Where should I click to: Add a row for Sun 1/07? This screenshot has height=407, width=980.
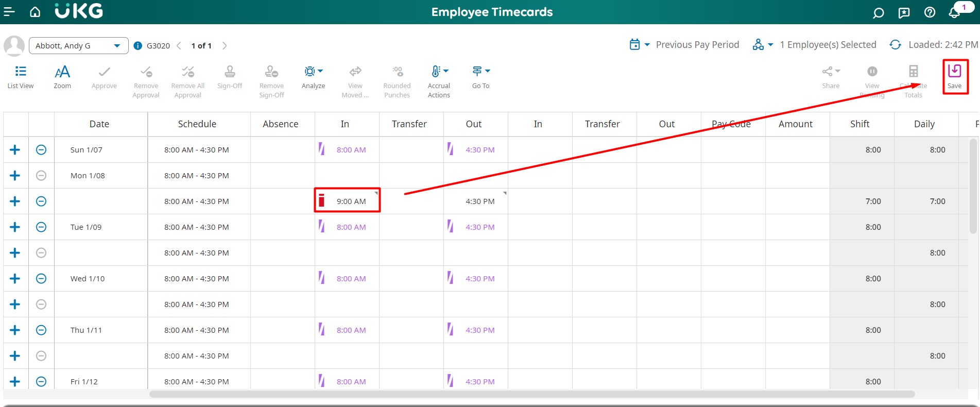pyautogui.click(x=15, y=150)
